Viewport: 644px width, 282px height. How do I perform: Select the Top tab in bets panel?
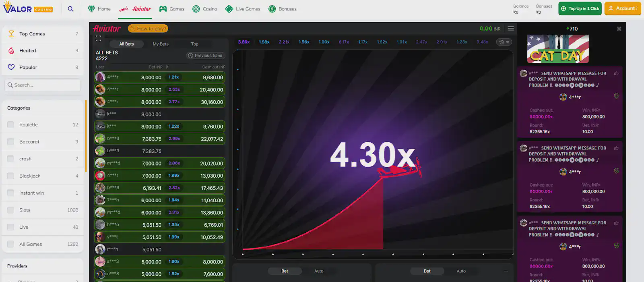(x=195, y=44)
